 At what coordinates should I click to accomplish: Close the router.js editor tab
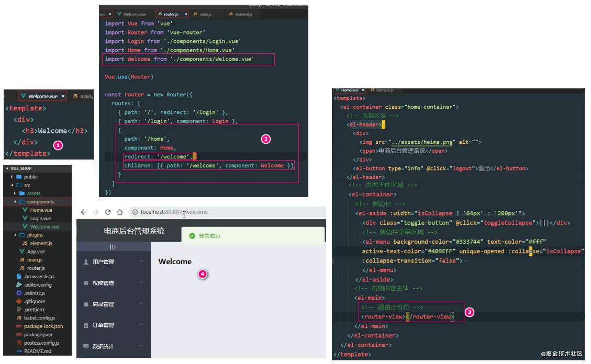186,14
